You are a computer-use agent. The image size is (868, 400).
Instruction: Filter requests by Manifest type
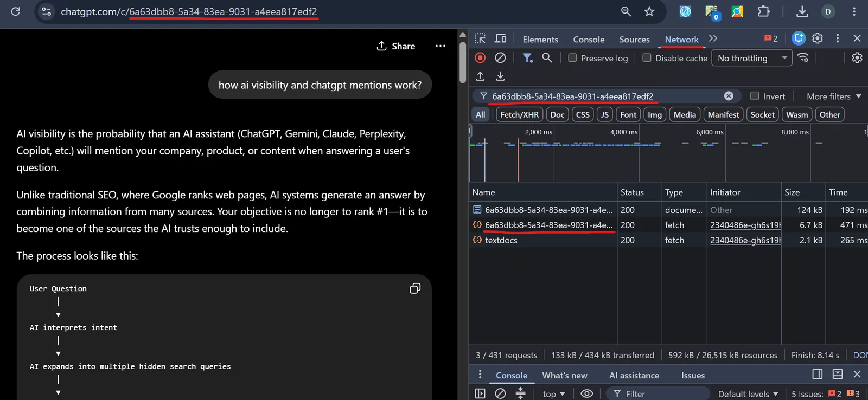pos(723,114)
